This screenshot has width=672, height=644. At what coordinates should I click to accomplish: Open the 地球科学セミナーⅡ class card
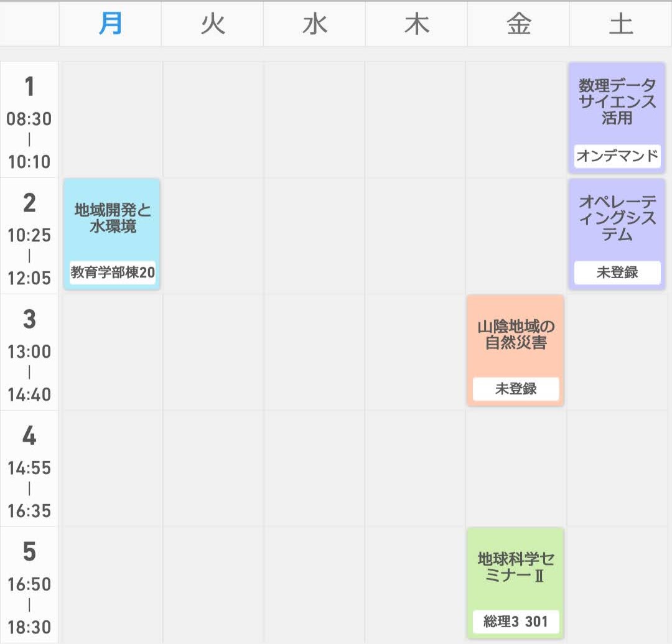(515, 567)
